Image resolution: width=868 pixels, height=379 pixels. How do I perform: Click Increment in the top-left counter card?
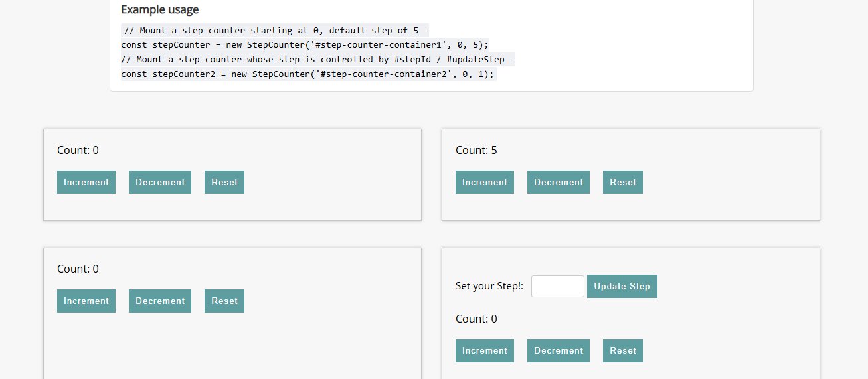click(86, 183)
